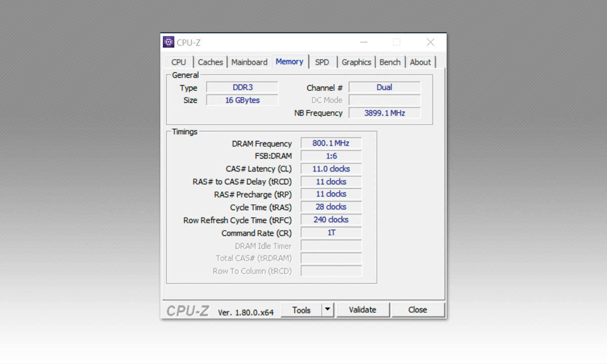Click the Ver. 1.80.0.x64 version text
The height and width of the screenshot is (364, 607).
pos(246,312)
